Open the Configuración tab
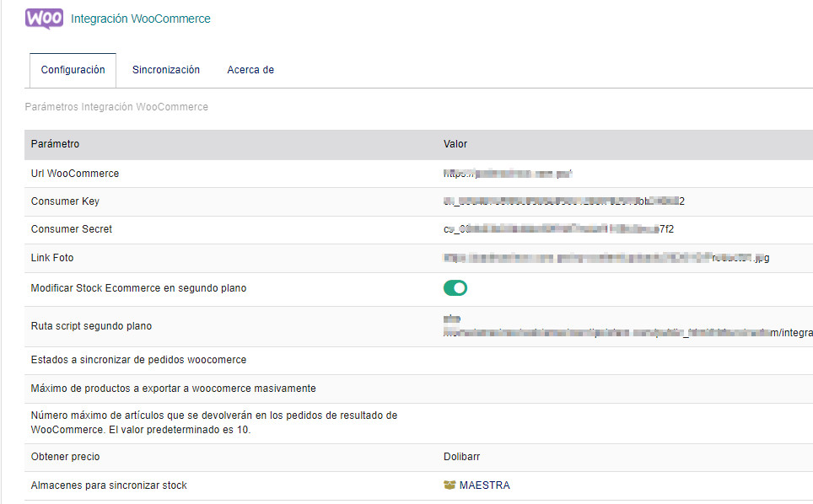813x504 pixels. click(73, 70)
